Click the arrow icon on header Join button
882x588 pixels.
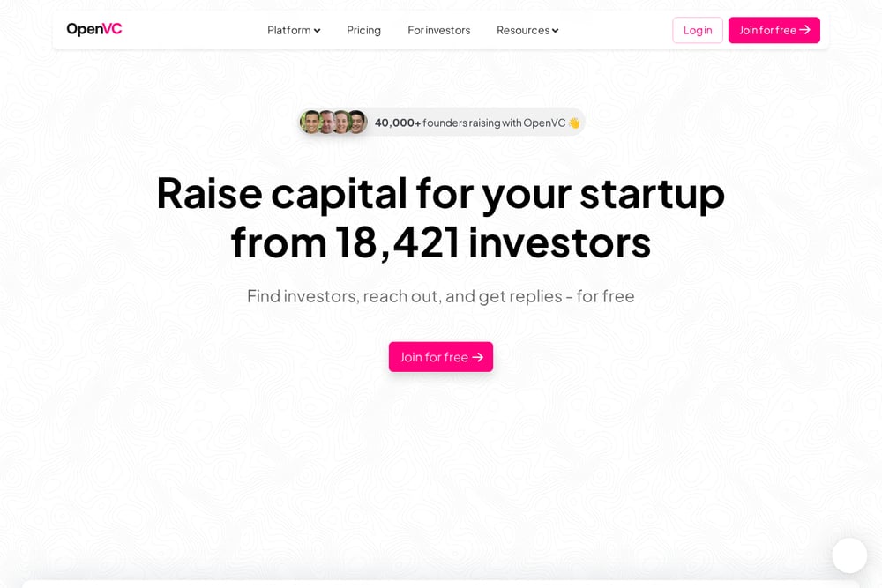pos(805,30)
